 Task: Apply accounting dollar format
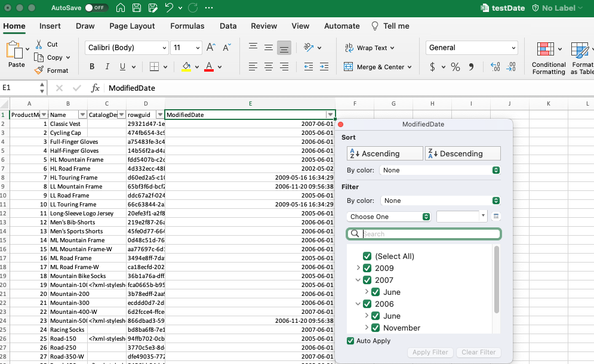pyautogui.click(x=432, y=67)
